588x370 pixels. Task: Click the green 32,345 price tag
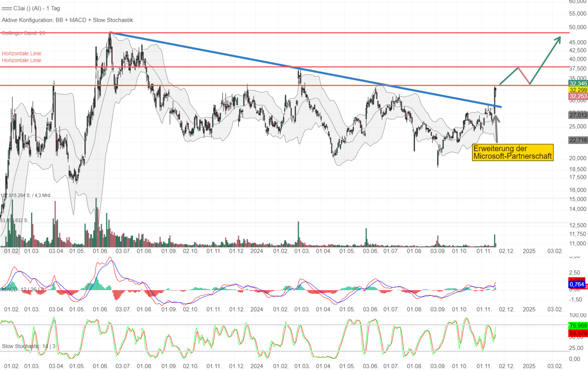[x=578, y=84]
